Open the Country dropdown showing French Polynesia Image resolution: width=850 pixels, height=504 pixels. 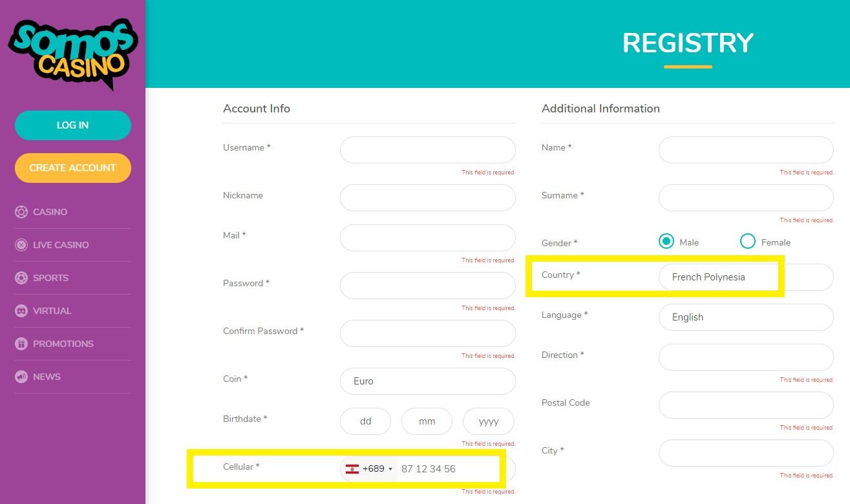point(745,277)
